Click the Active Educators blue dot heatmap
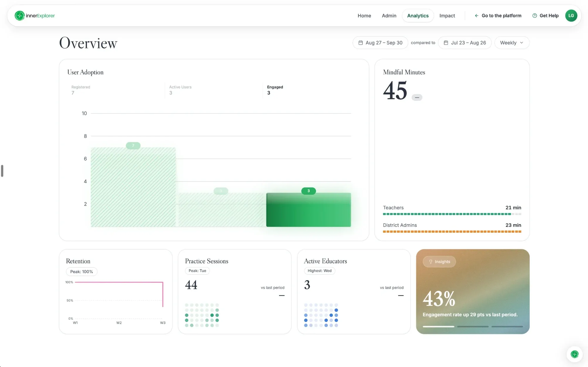Screen dimensions: 588x367 tap(321, 315)
